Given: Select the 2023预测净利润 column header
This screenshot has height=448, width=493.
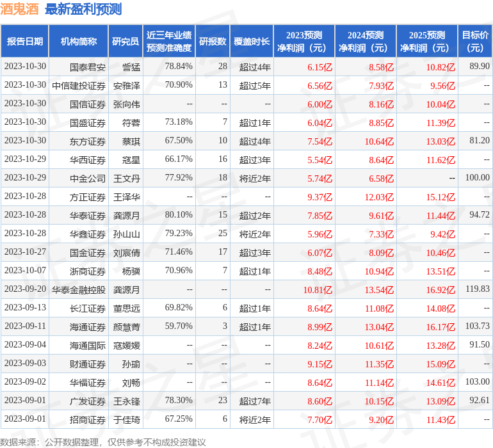Looking at the screenshot, I should click(304, 42).
